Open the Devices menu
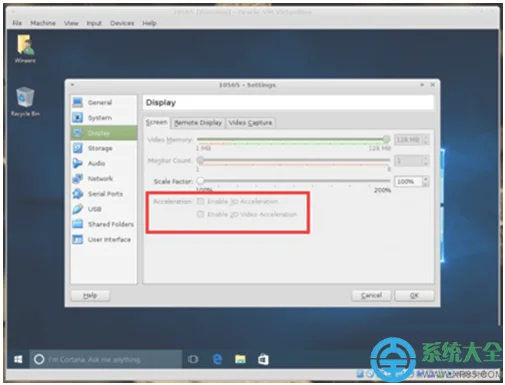Viewport: 505px width, 385px height. coord(122,23)
